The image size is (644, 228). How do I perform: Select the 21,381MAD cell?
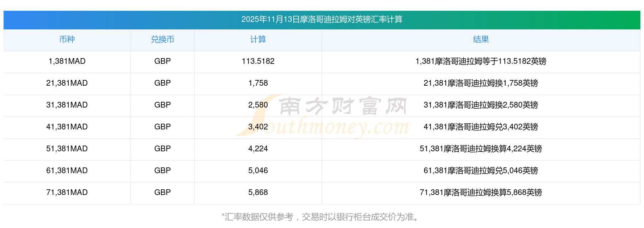pyautogui.click(x=67, y=83)
